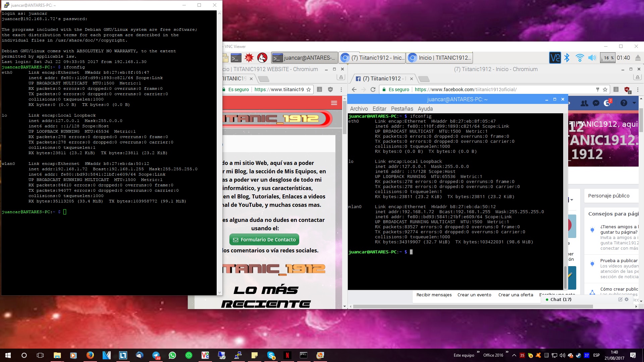Click the Bluetooth icon in Pi panel
The image size is (644, 362).
coord(567,58)
